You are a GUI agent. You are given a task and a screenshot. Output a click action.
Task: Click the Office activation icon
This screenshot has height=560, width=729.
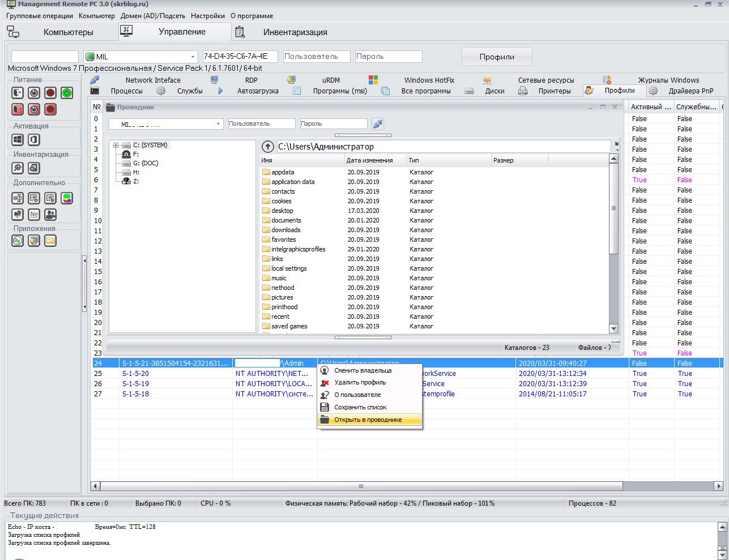[34, 139]
